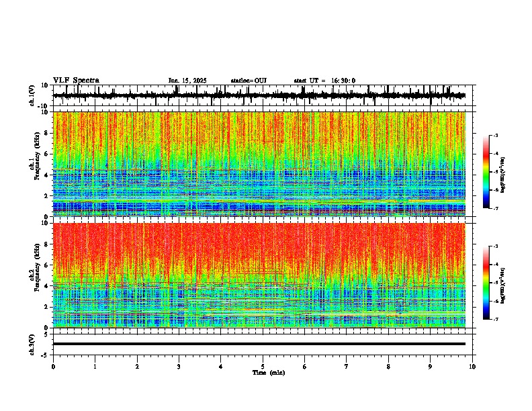
Task: Click the '-3' label on ch.1 colorbar
Action: [496, 136]
